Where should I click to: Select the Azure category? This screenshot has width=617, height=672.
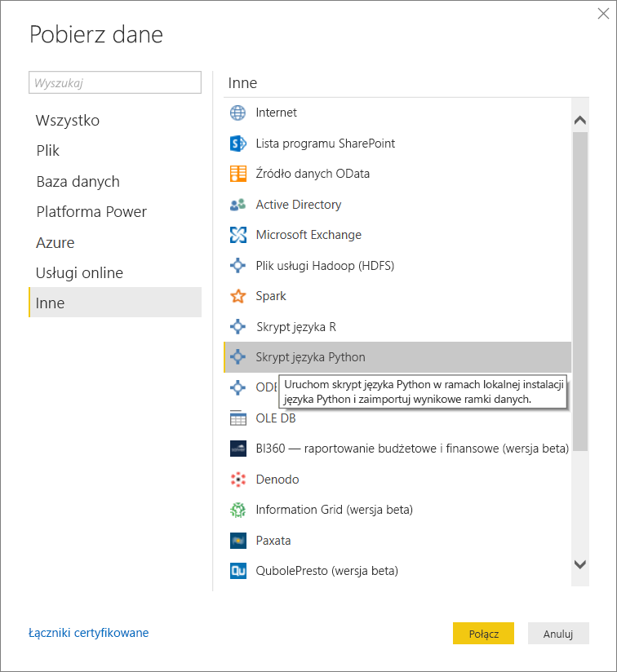coord(55,243)
